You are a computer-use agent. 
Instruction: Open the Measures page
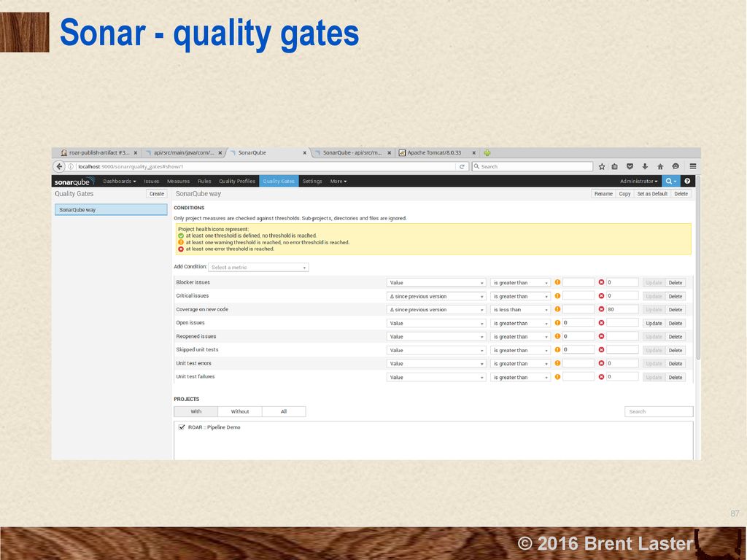pos(178,181)
